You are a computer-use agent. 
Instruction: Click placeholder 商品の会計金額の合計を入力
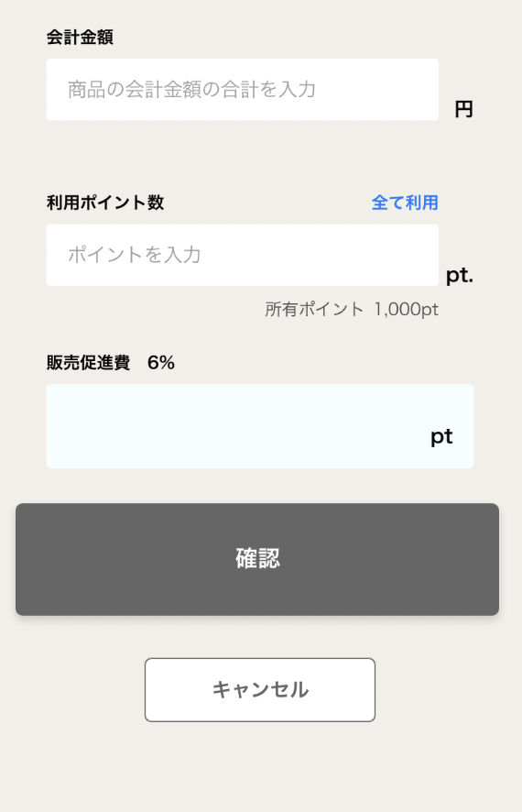point(191,90)
